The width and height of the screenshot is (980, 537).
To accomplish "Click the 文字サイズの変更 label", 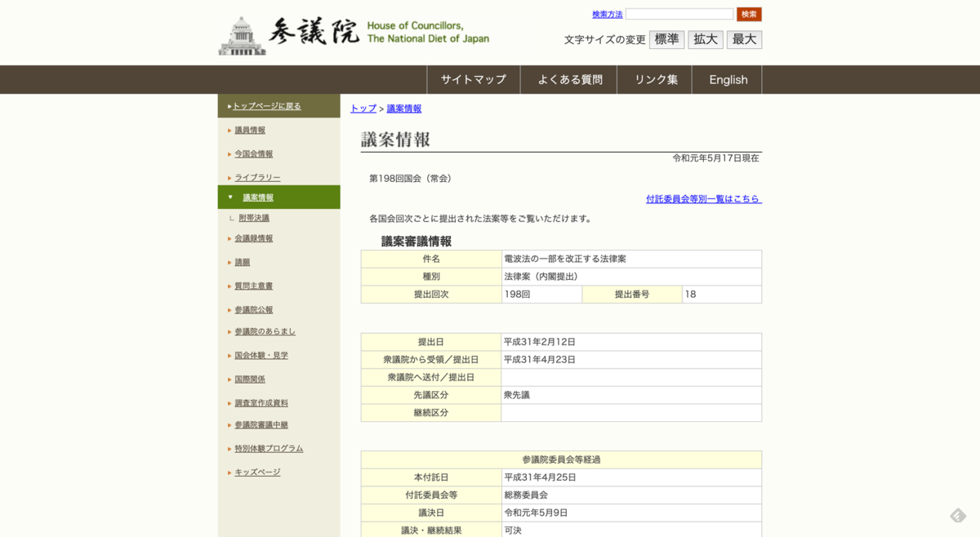I will pyautogui.click(x=604, y=39).
